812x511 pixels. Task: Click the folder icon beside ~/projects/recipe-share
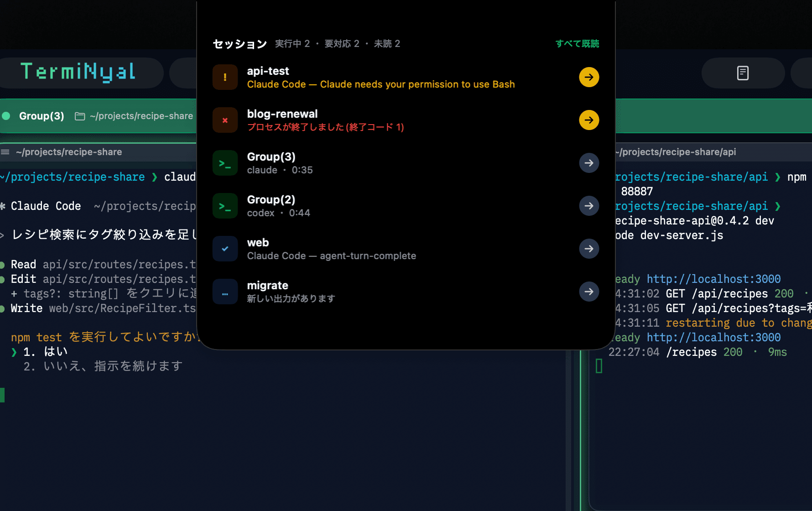80,116
